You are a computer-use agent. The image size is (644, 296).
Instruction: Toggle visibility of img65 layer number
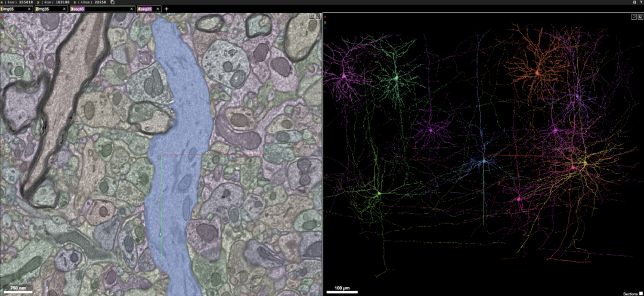coord(2,8)
